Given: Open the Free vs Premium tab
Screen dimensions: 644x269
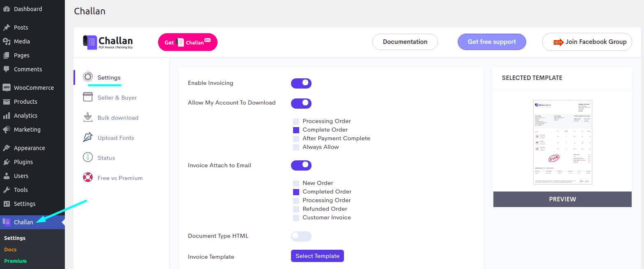Looking at the screenshot, I should click(120, 178).
